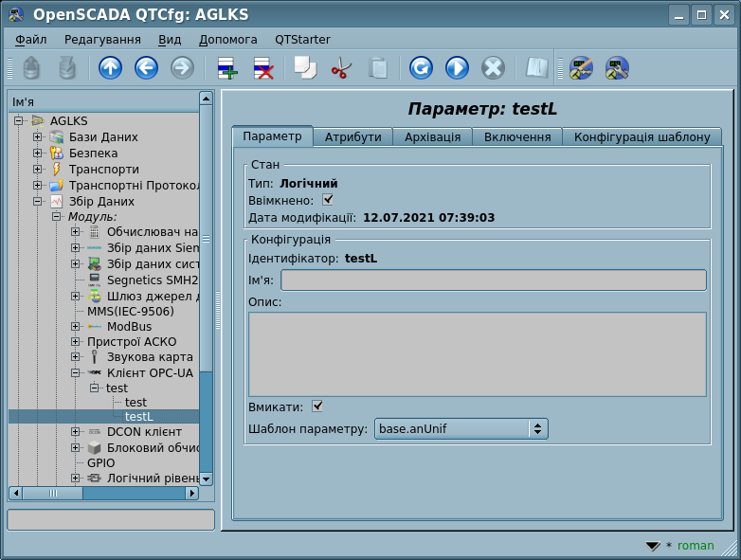Collapse the Збір Даних tree node
This screenshot has height=560, width=741.
click(x=38, y=201)
